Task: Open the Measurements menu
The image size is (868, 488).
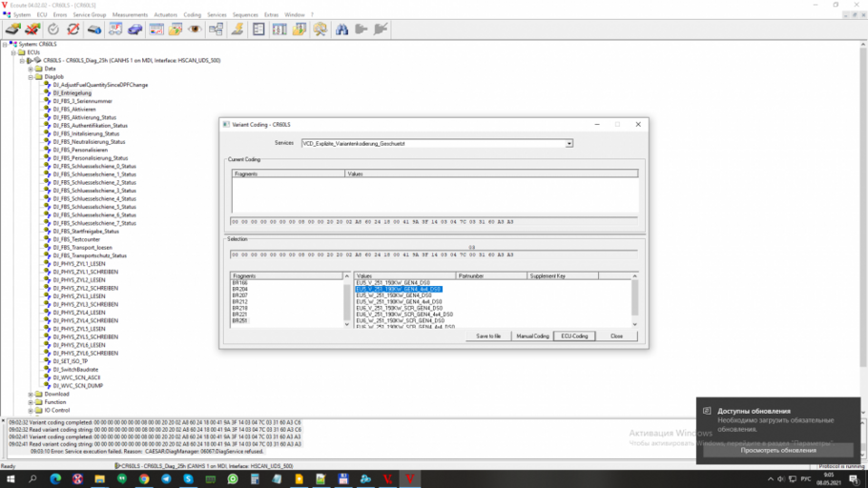Action: click(130, 15)
